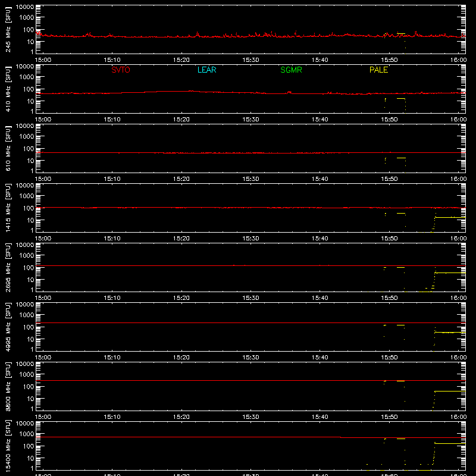Image resolution: width=476 pixels, height=476 pixels.
Task: Select 15:10 tick under the 410 MHz panel
Action: click(112, 120)
